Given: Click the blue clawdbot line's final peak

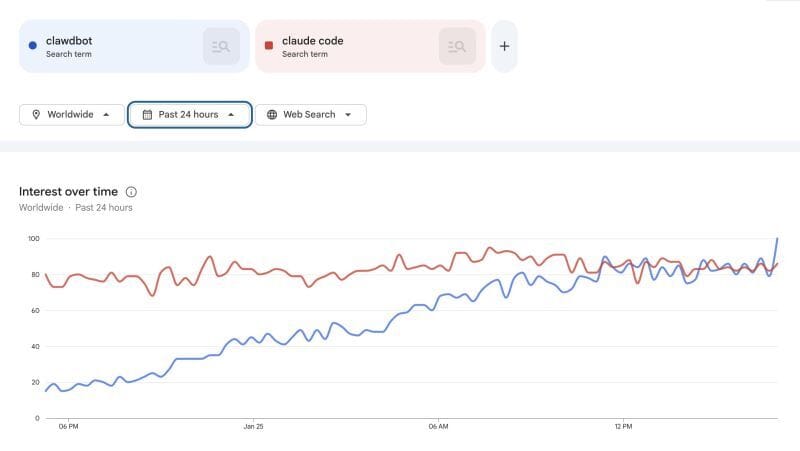Looking at the screenshot, I should (777, 239).
